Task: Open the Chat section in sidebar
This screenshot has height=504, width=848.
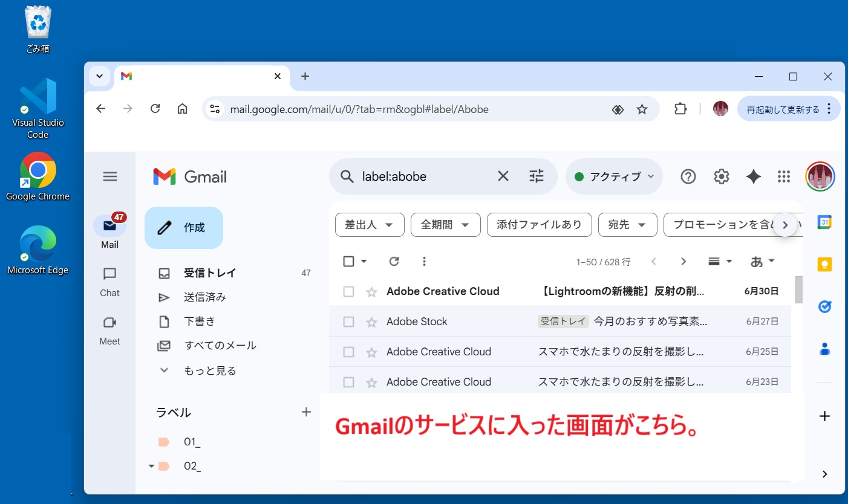Action: tap(110, 282)
